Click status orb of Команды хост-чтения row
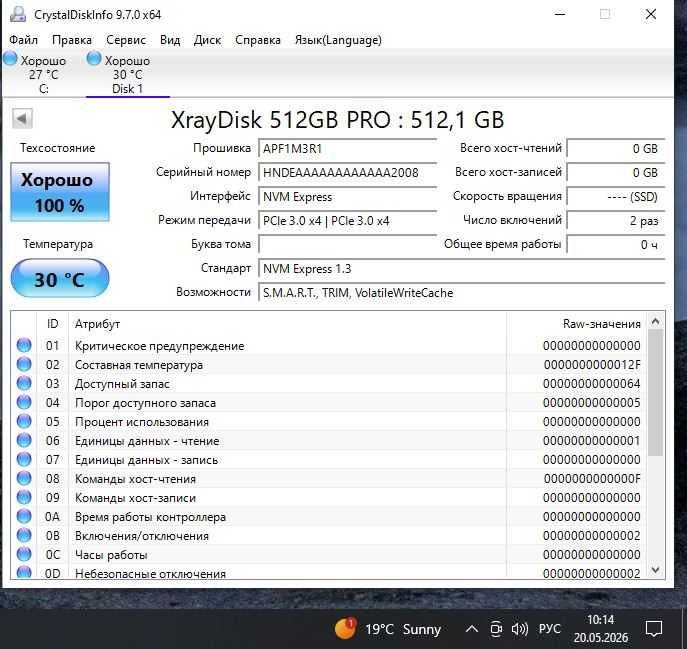The width and height of the screenshot is (687, 649). pos(24,478)
